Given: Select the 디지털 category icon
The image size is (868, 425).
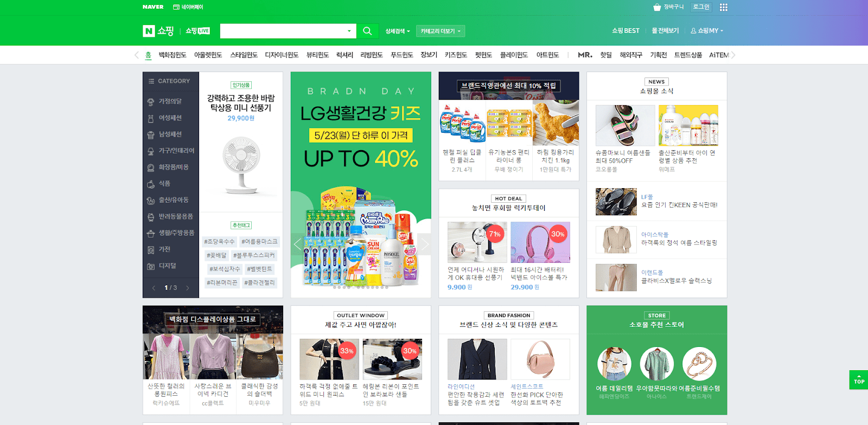Looking at the screenshot, I should tap(151, 266).
